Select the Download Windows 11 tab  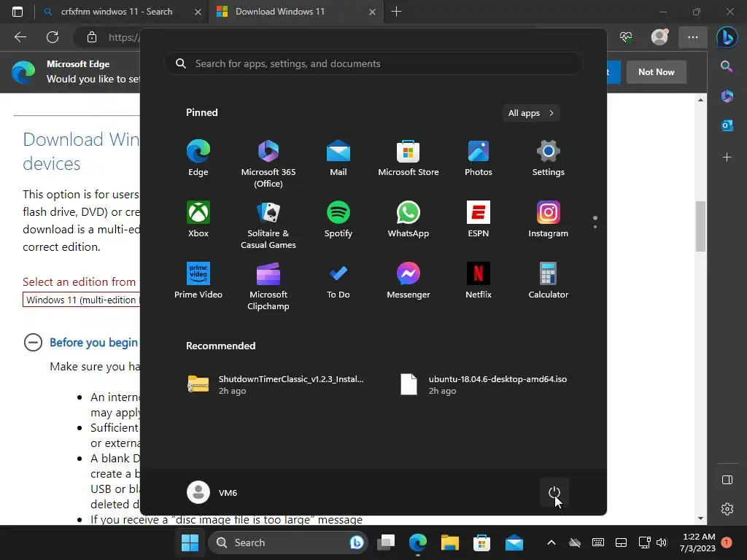(x=280, y=12)
